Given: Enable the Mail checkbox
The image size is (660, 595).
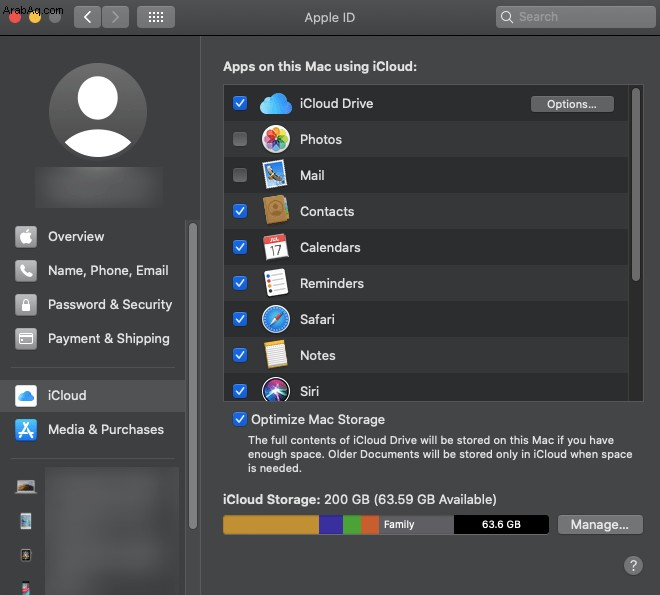Looking at the screenshot, I should click(x=240, y=175).
